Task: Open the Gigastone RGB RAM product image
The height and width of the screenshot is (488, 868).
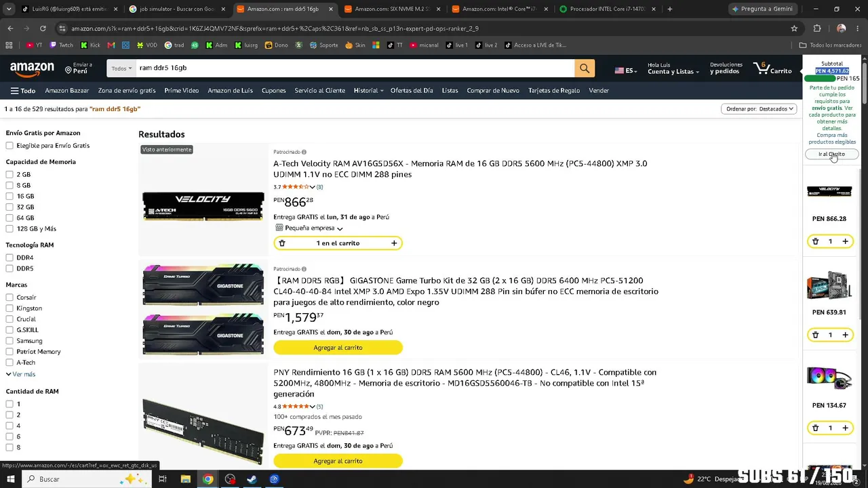Action: (x=203, y=309)
